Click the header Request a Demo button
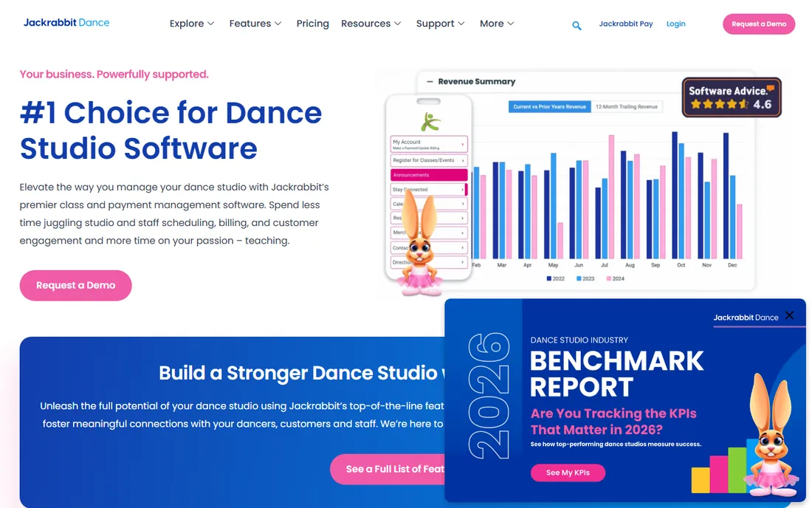 pyautogui.click(x=759, y=24)
